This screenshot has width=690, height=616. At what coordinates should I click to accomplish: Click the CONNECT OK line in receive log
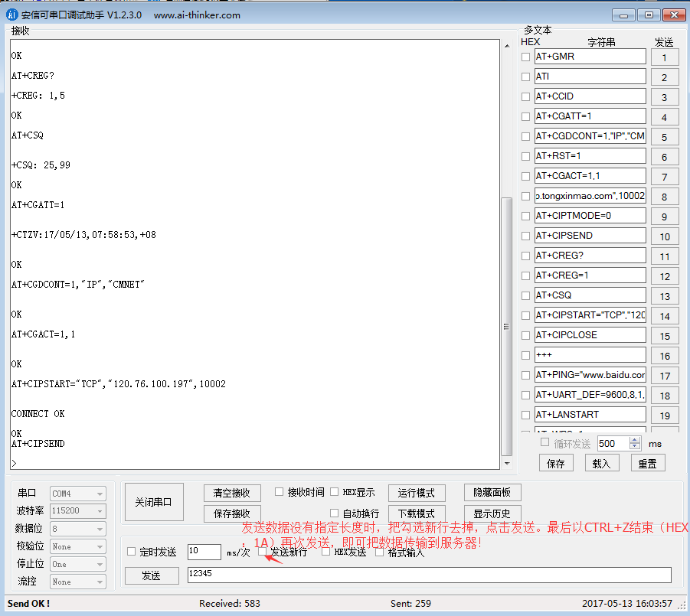tap(38, 414)
